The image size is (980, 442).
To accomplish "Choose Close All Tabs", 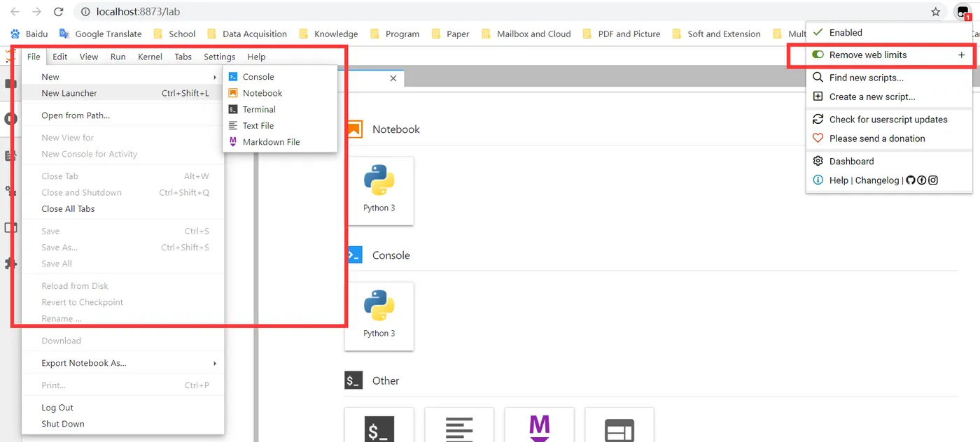I will 123,208.
